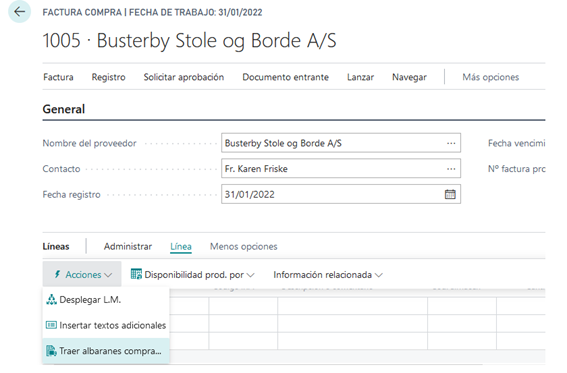Open the Solicitar aprobación menu
567x373 pixels.
click(184, 77)
